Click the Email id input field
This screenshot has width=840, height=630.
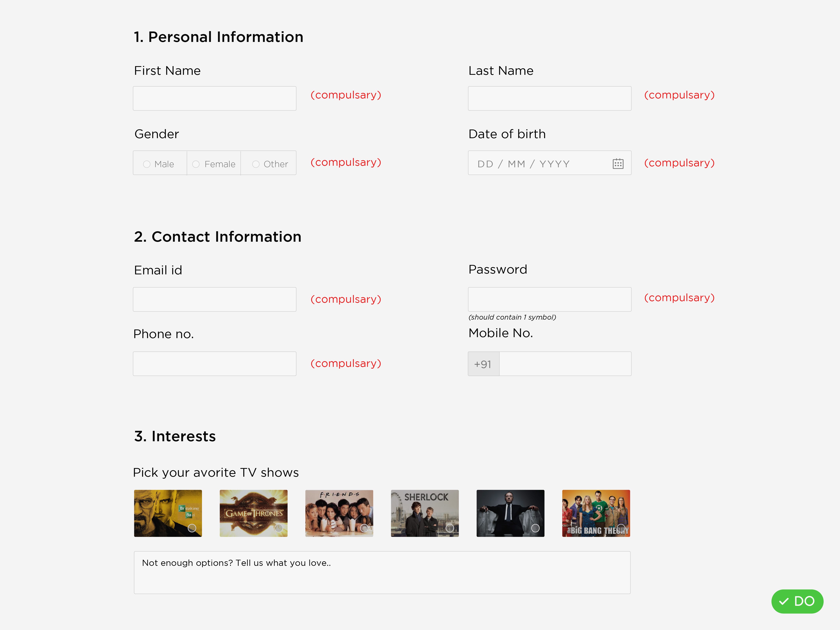point(214,299)
